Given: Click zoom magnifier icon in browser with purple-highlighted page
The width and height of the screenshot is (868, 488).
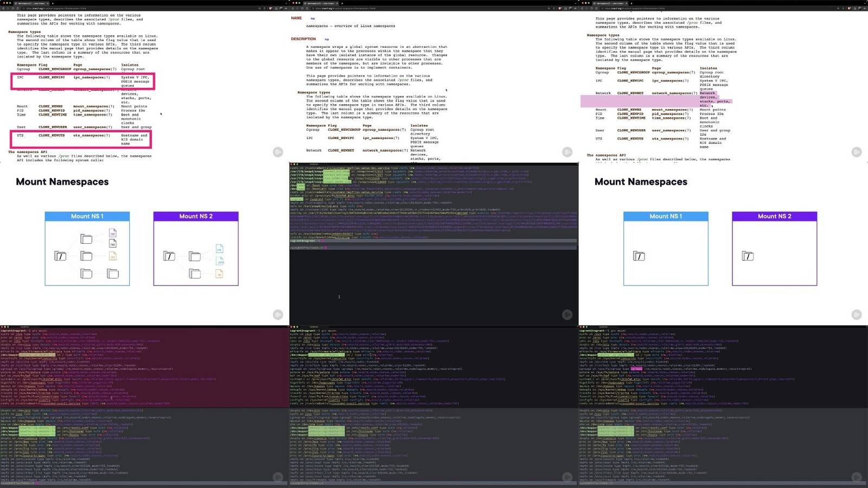Looking at the screenshot, I should click(x=838, y=8).
